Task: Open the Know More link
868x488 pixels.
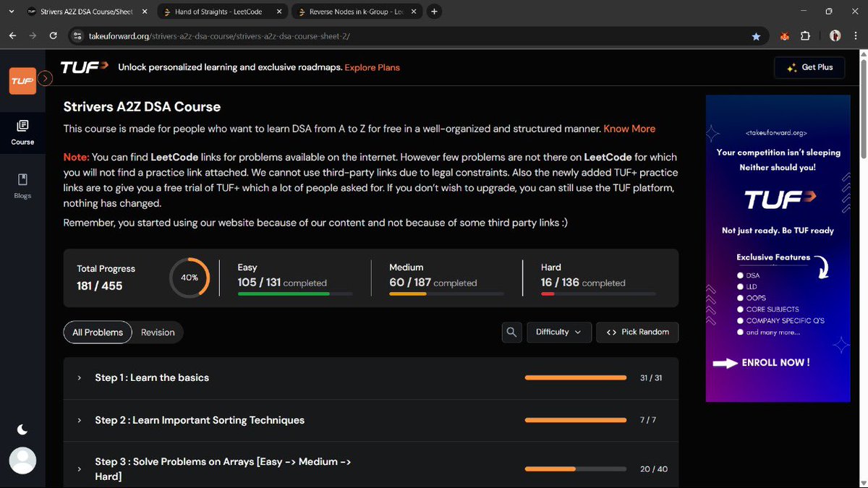Action: (629, 129)
